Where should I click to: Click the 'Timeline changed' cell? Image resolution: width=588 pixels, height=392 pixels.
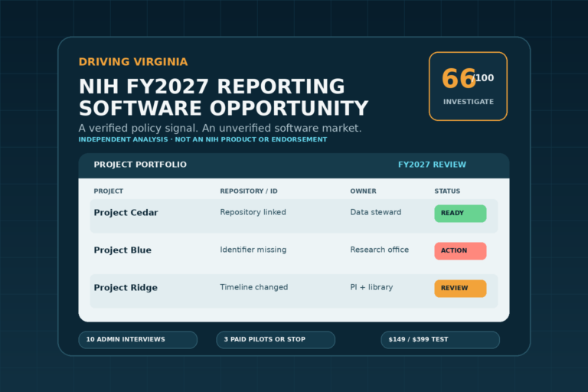click(254, 287)
